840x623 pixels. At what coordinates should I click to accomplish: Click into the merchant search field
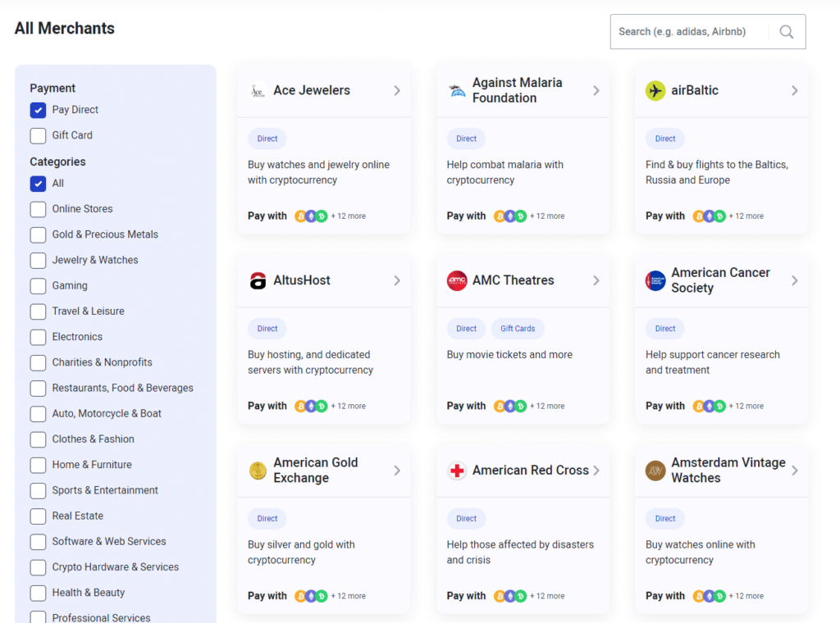pos(689,32)
